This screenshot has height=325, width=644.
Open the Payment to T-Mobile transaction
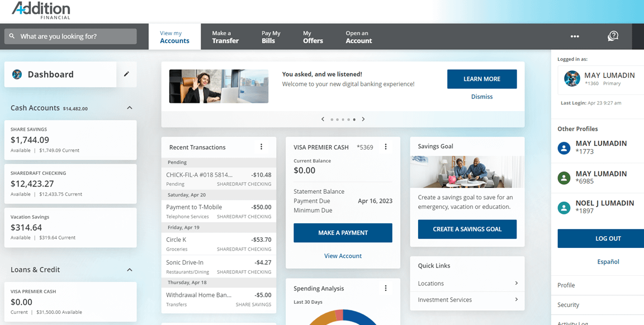point(219,211)
